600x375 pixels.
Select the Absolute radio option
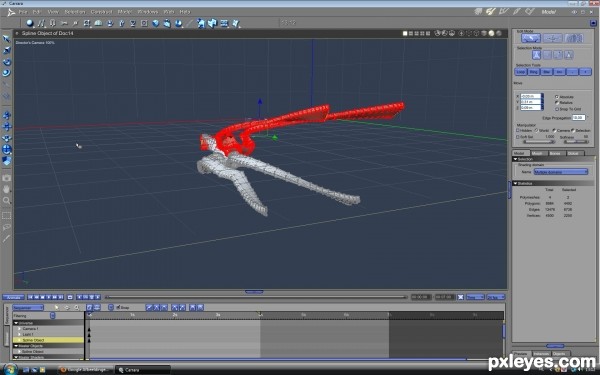tap(557, 97)
